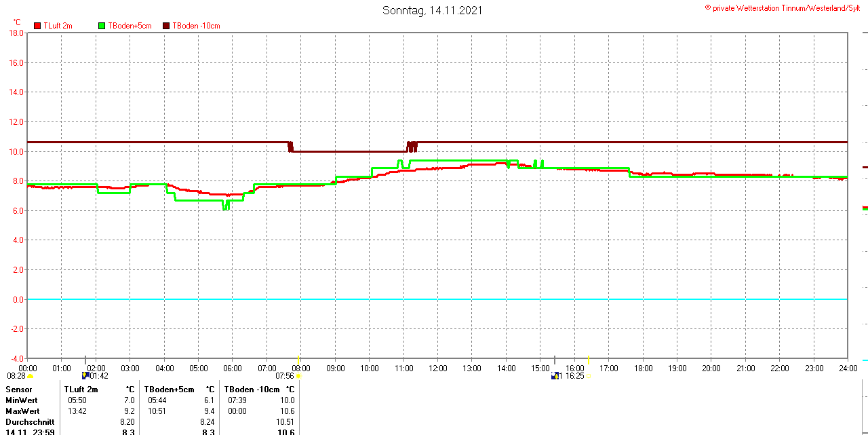Click the yellow sunset marker on the time axis
The image size is (868, 435).
pyautogui.click(x=589, y=359)
